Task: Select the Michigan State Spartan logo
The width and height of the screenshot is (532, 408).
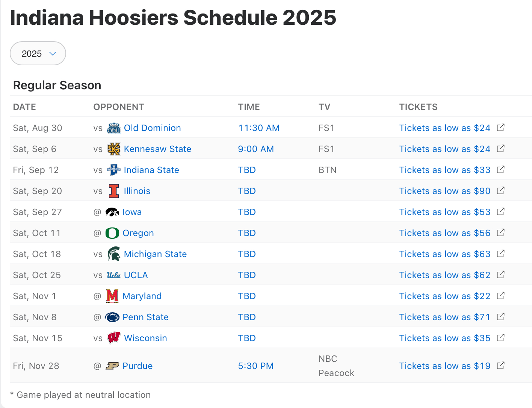Action: click(x=113, y=254)
